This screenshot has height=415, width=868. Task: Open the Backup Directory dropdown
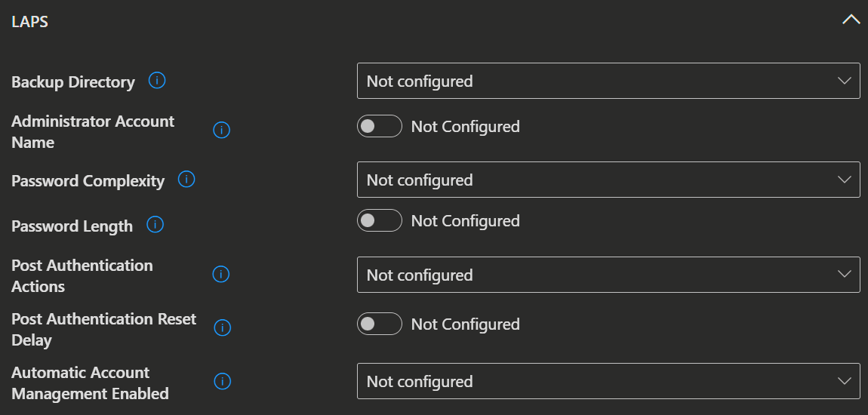click(608, 81)
